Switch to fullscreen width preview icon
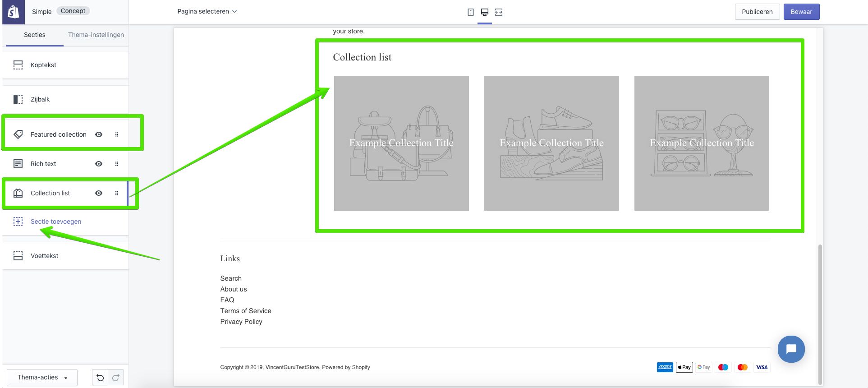This screenshot has width=868, height=388. 499,12
